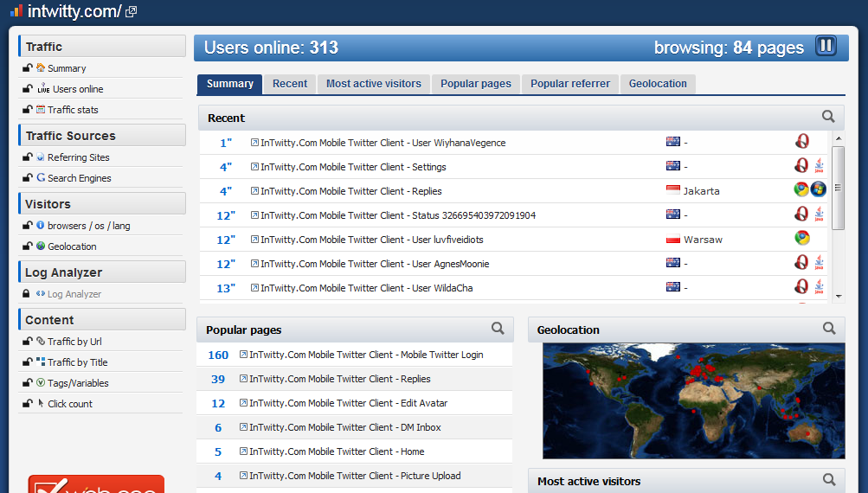Screen dimensions: 868x493
Task: Click the Java icon in the WildaCha row
Action: (x=819, y=286)
